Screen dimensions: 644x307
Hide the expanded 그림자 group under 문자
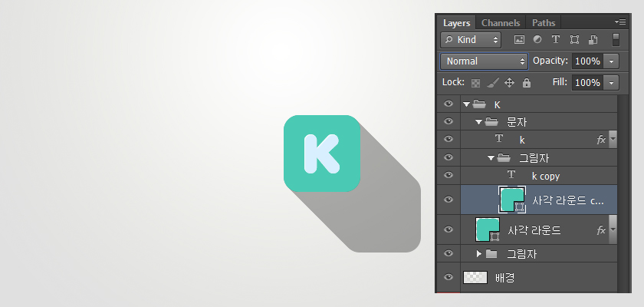pyautogui.click(x=448, y=157)
